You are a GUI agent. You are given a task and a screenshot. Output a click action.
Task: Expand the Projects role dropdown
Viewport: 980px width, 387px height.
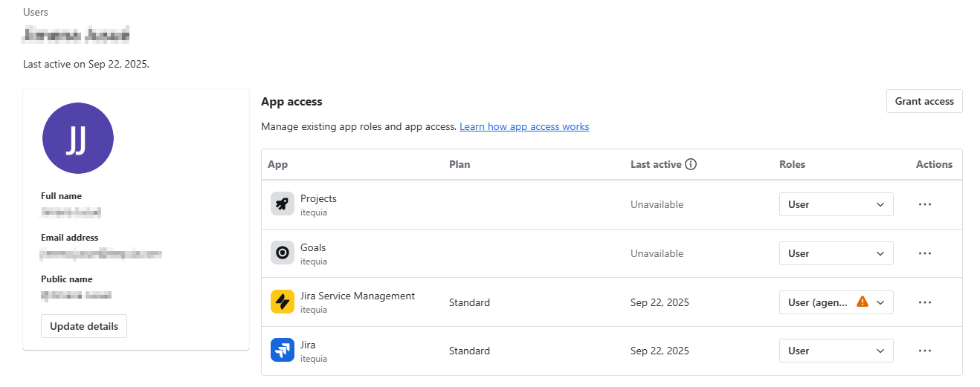point(836,204)
